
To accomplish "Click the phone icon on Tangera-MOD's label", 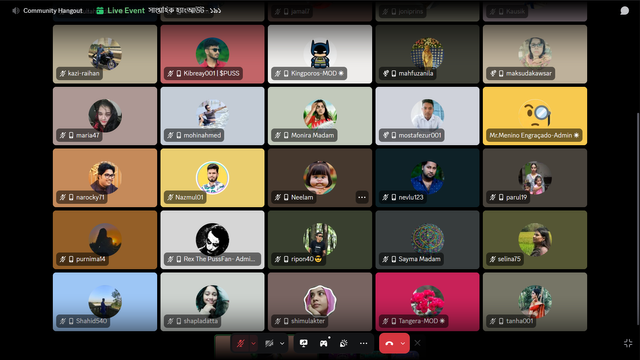I will (393, 321).
